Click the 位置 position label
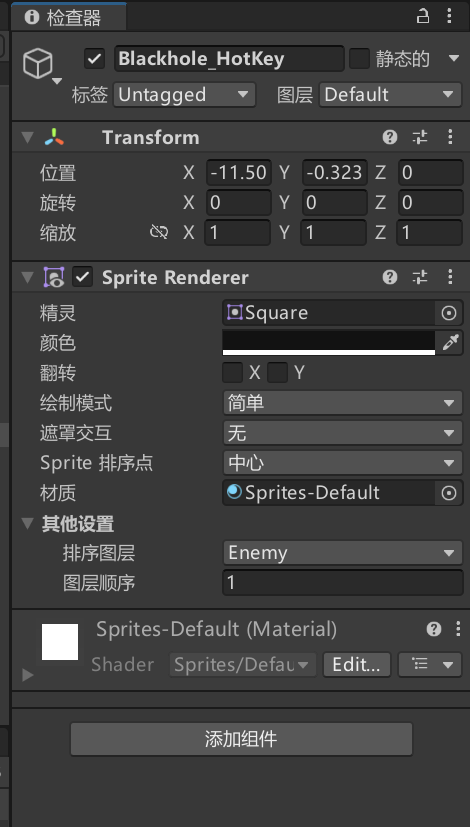470x827 pixels. tap(57, 173)
